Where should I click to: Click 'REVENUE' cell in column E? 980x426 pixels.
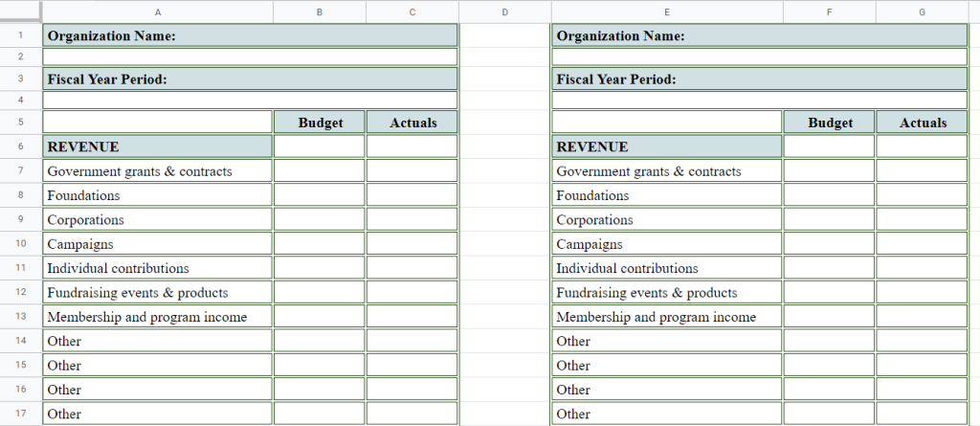tap(667, 146)
